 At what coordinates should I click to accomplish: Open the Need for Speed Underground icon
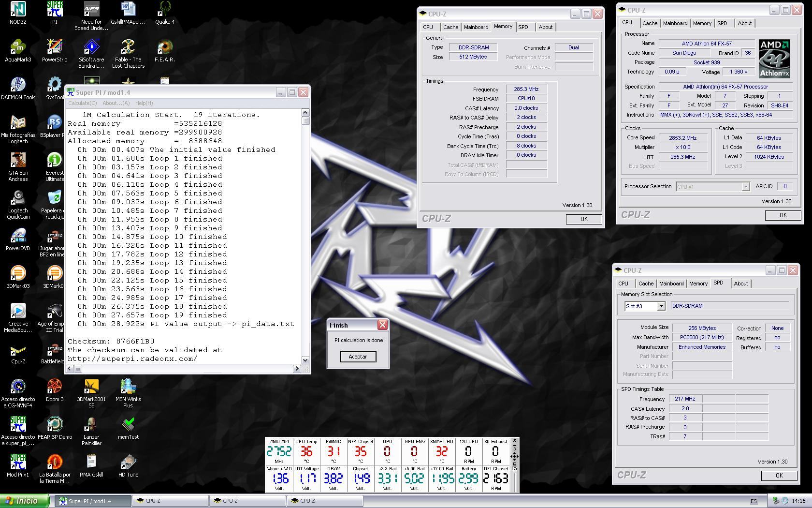click(91, 11)
